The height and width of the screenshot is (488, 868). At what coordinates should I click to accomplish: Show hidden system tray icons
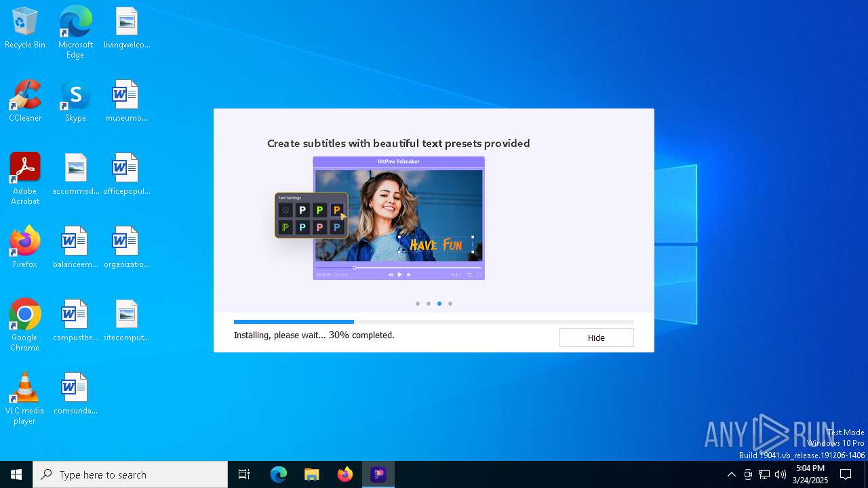[x=731, y=474]
